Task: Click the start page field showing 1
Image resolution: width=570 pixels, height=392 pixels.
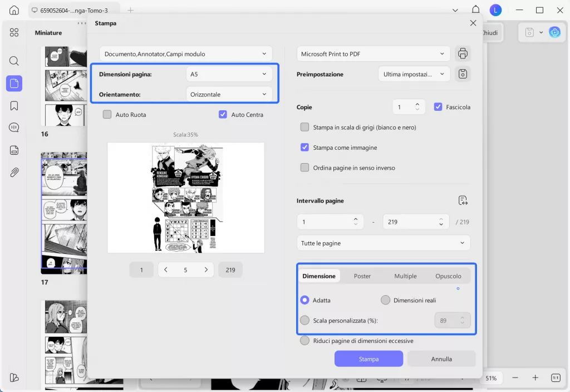Action: coord(330,222)
